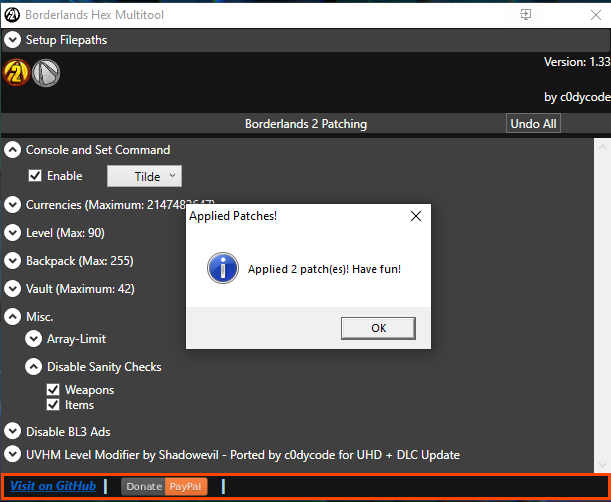
Task: Expand the Vault (Maximum: 42) section
Action: [12, 289]
